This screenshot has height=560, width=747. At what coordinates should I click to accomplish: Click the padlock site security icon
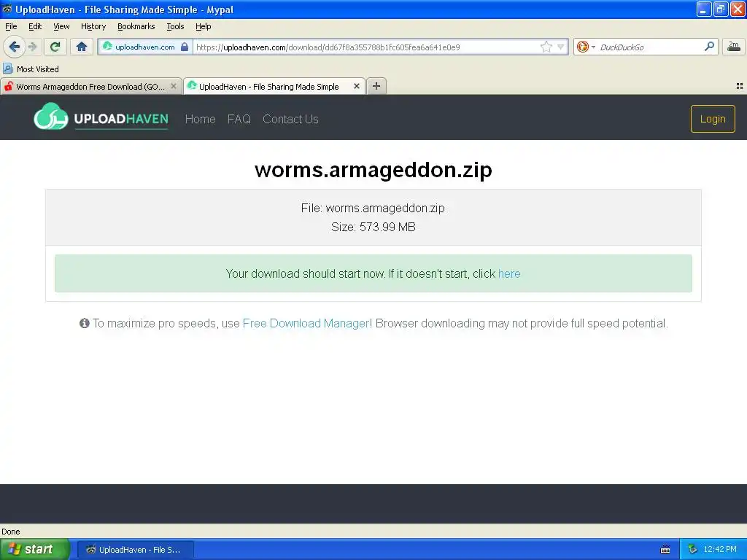[x=185, y=47]
